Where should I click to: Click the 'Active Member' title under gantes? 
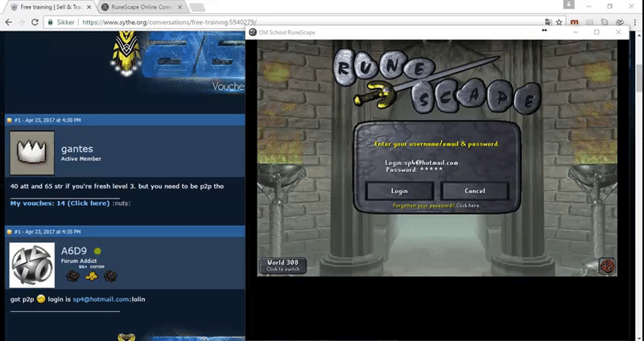click(x=81, y=158)
